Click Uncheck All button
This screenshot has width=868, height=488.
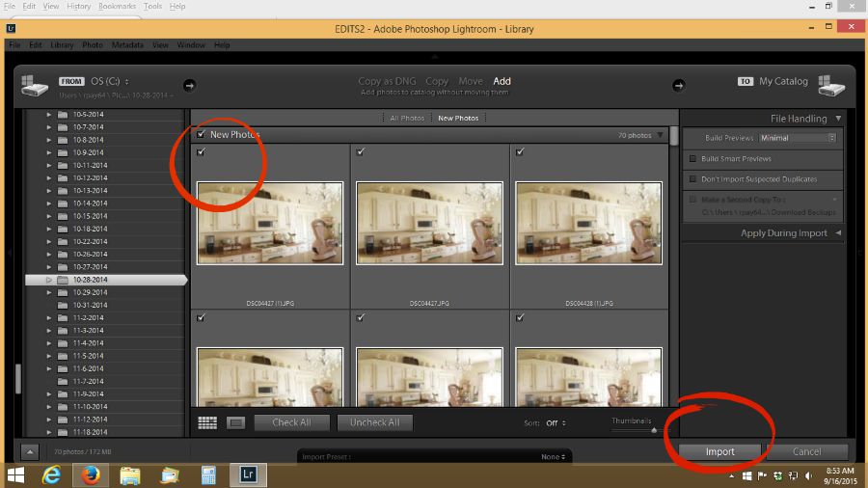pyautogui.click(x=375, y=422)
